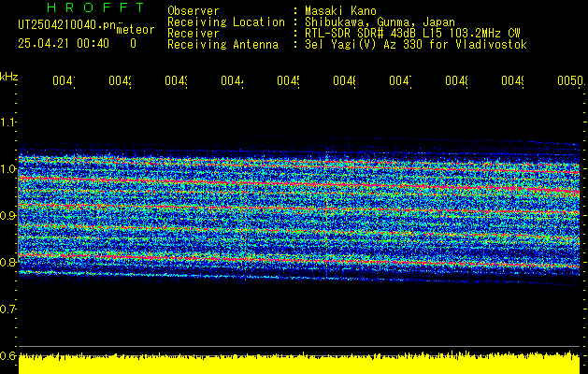Click the 0044 time marker
Screen dimensions: 588x374
point(232,80)
